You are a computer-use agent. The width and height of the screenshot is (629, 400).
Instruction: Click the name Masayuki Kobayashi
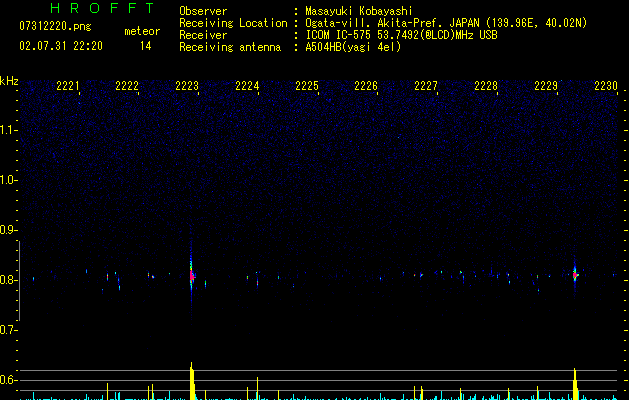(x=359, y=11)
